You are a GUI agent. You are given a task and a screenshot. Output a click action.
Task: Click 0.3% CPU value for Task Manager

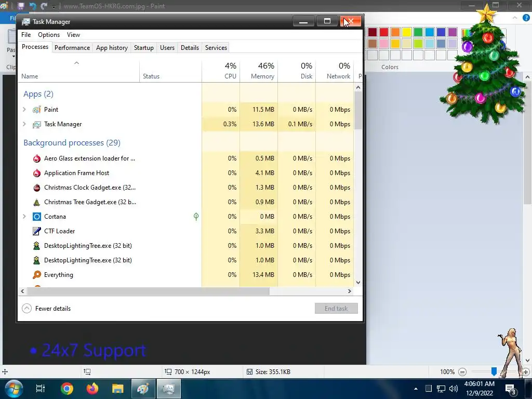tap(230, 124)
